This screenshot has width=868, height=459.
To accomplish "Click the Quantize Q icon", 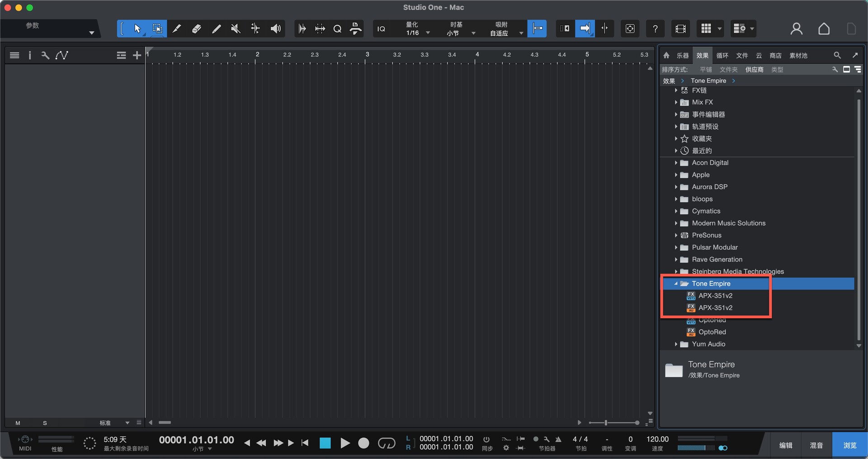I will 337,29.
